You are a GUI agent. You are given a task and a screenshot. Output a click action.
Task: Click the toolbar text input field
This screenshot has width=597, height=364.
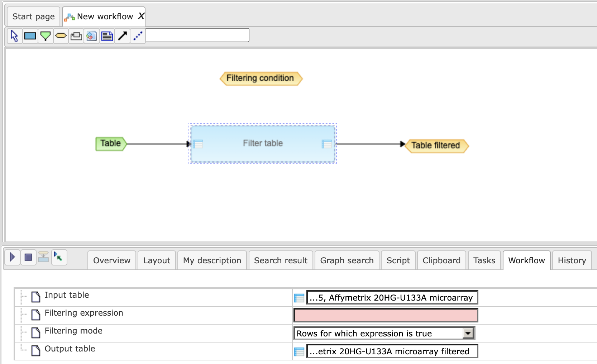[x=197, y=35]
